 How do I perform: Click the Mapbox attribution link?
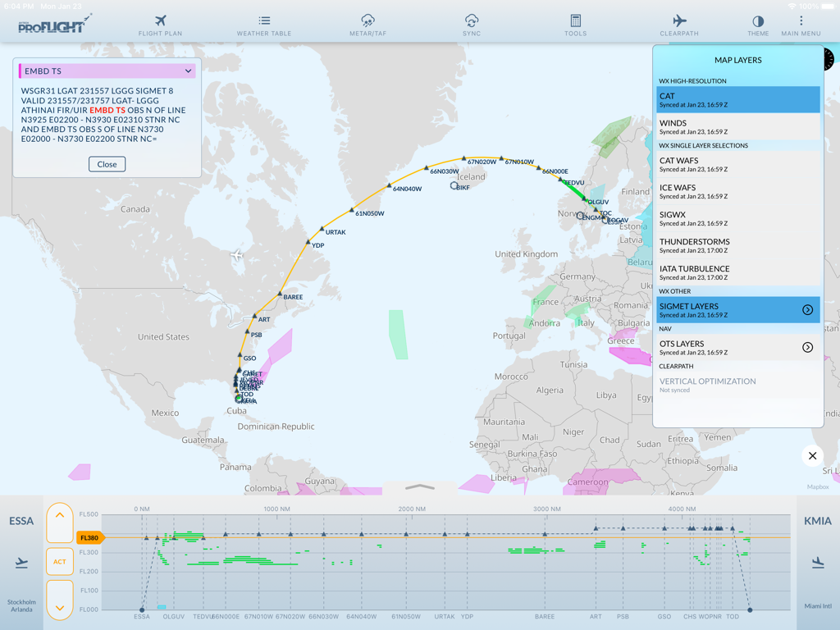point(819,486)
